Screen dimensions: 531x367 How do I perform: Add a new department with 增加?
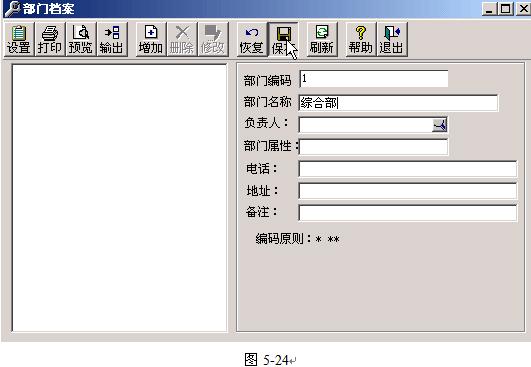click(x=151, y=39)
